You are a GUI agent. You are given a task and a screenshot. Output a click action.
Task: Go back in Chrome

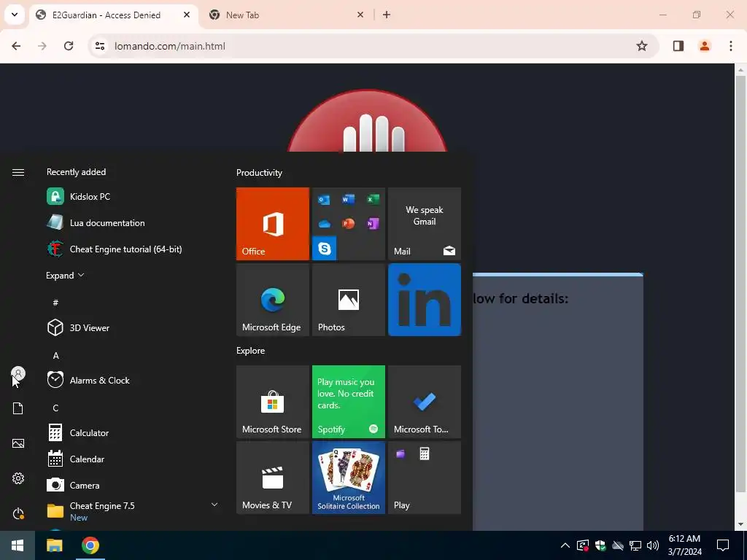click(x=16, y=46)
